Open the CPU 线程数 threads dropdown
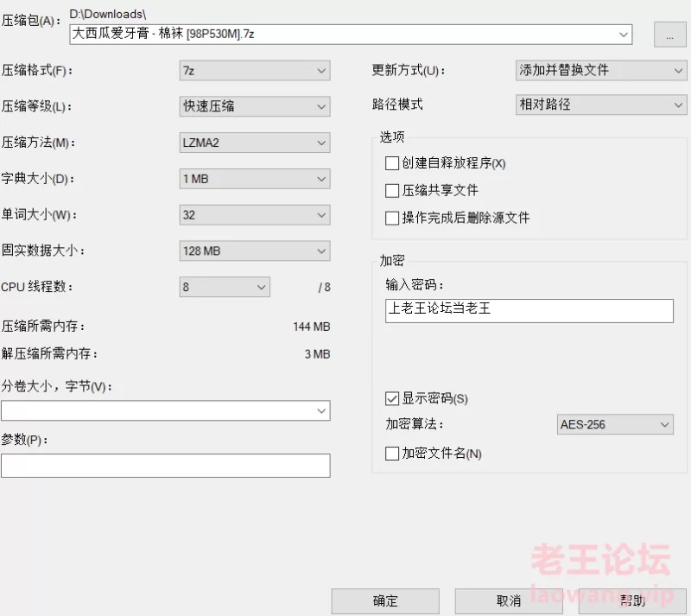Screen dimensions: 691x616 tap(225, 287)
